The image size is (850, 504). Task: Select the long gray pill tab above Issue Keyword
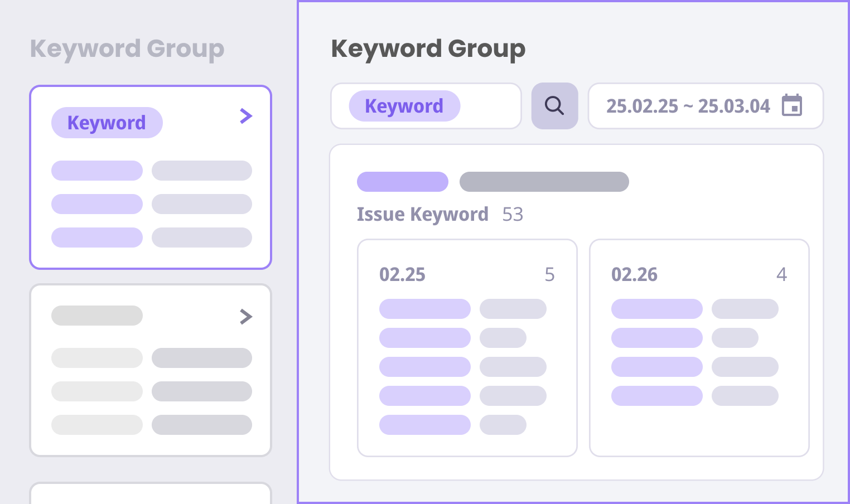(544, 182)
